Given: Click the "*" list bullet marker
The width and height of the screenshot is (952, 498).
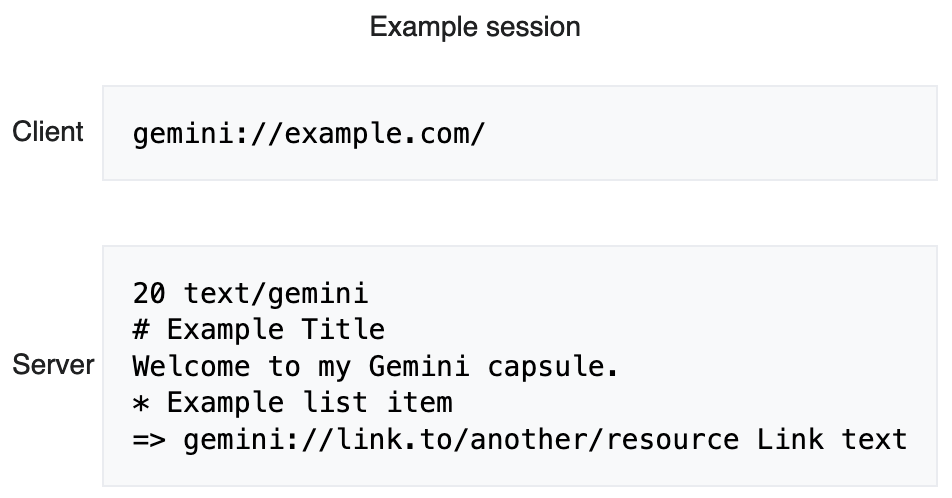Looking at the screenshot, I should click(141, 402).
